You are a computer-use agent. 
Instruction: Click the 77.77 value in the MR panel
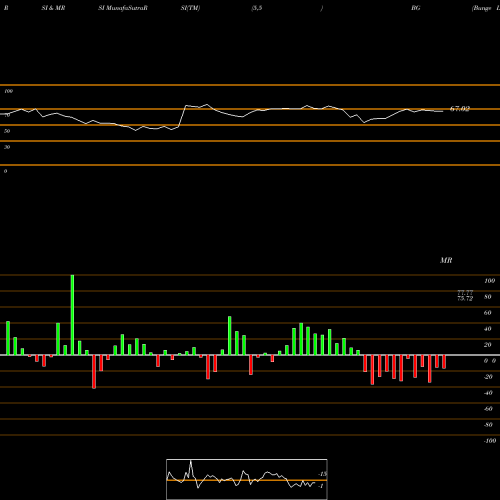(x=465, y=292)
